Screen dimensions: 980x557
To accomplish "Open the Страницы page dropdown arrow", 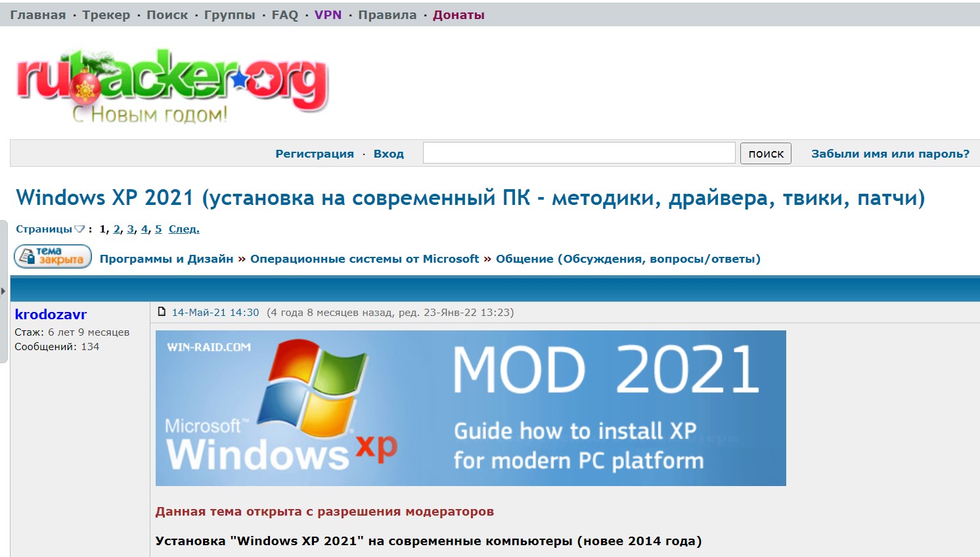I will [79, 229].
